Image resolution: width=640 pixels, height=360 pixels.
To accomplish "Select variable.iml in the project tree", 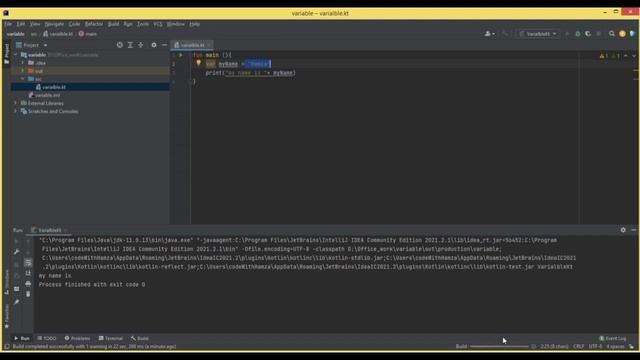I will [x=44, y=95].
